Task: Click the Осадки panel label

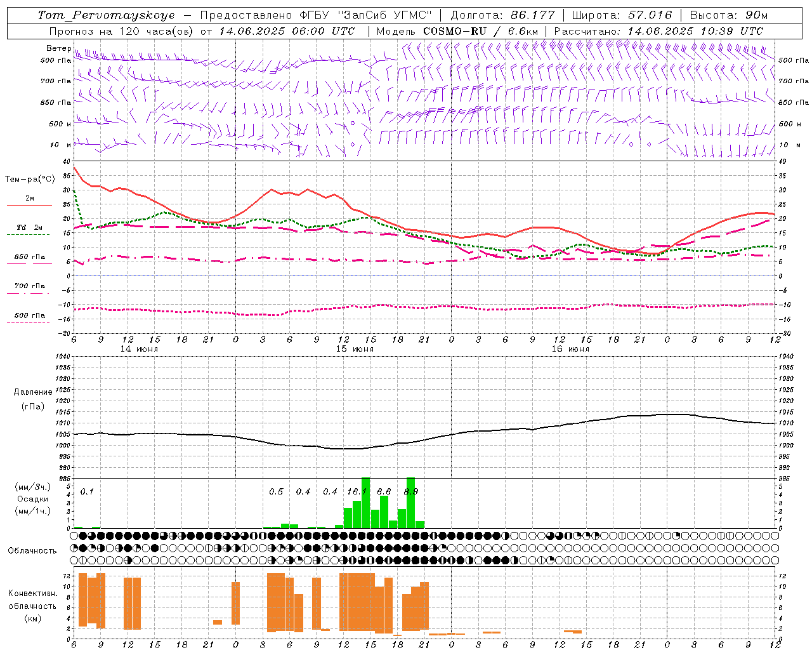Action: coord(33,499)
